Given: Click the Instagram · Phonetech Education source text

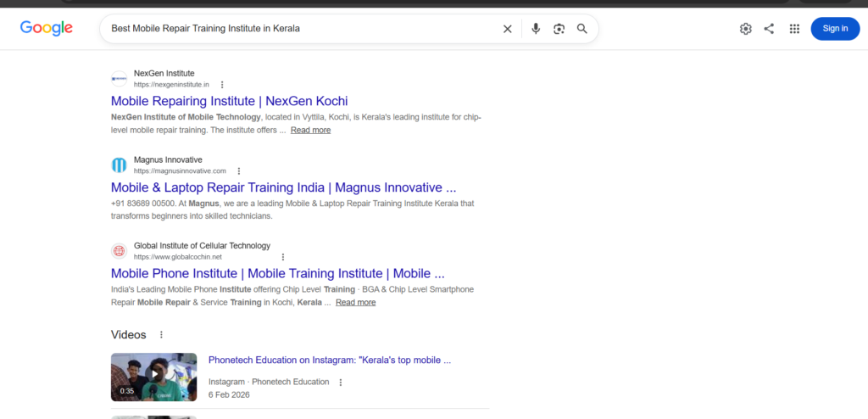Looking at the screenshot, I should click(x=269, y=382).
